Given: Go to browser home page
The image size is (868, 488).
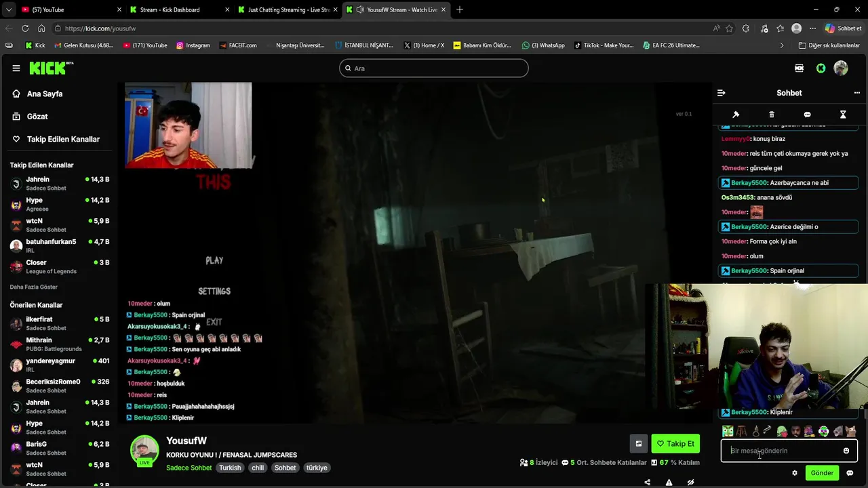Looking at the screenshot, I should (41, 28).
